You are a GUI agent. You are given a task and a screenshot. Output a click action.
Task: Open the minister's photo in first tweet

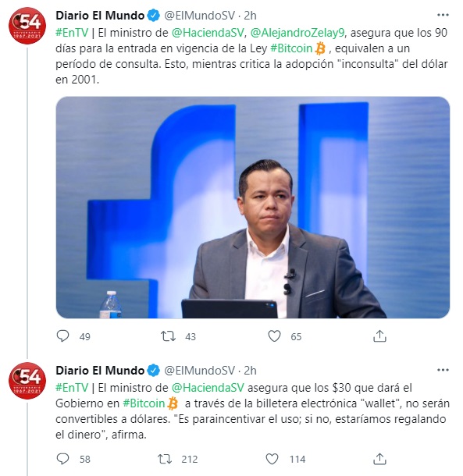coord(253,208)
